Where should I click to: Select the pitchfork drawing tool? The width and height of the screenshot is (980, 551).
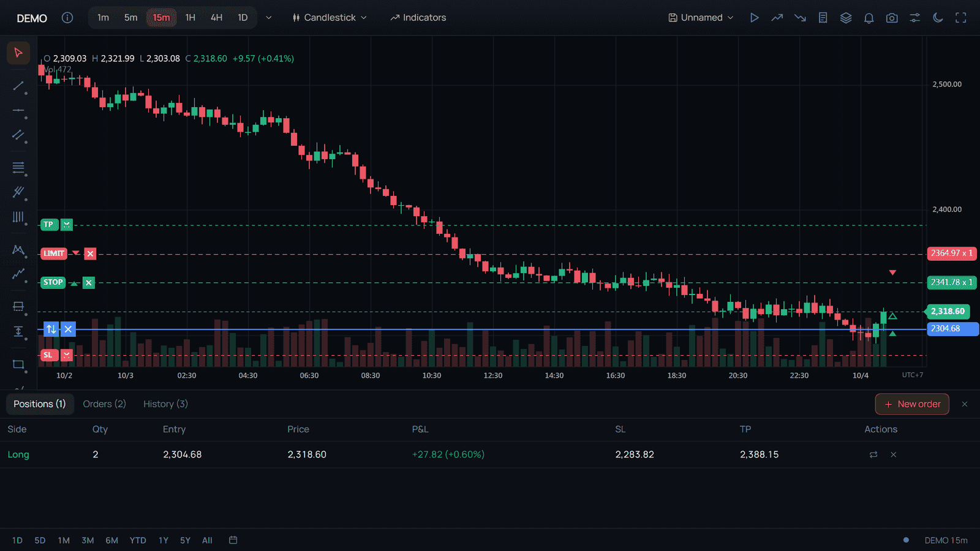point(18,192)
